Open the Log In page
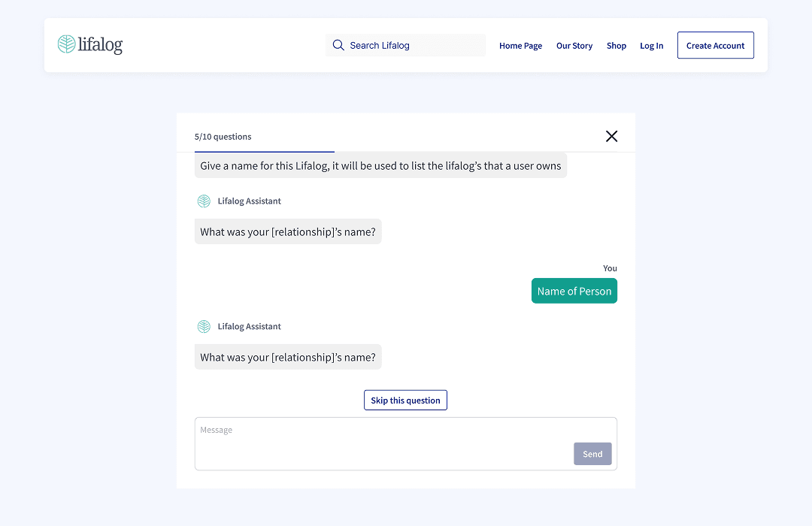812x526 pixels. pyautogui.click(x=652, y=45)
